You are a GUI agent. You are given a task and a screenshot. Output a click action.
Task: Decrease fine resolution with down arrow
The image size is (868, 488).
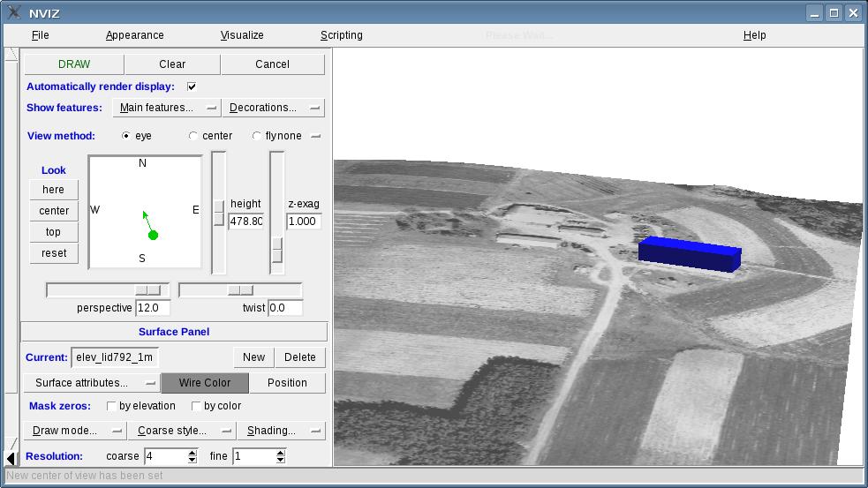281,461
